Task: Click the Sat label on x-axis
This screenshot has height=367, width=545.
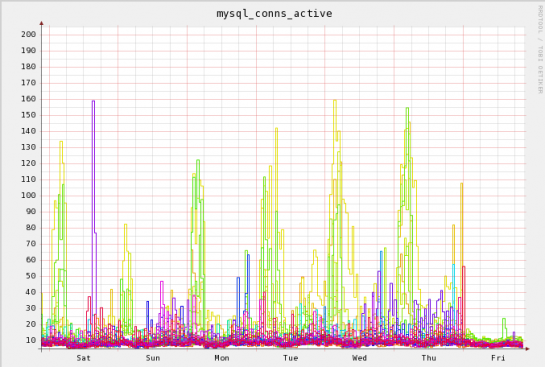Action: pyautogui.click(x=83, y=358)
